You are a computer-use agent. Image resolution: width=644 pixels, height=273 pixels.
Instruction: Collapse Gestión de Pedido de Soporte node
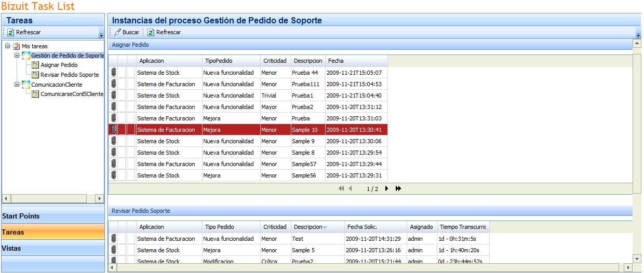17,56
